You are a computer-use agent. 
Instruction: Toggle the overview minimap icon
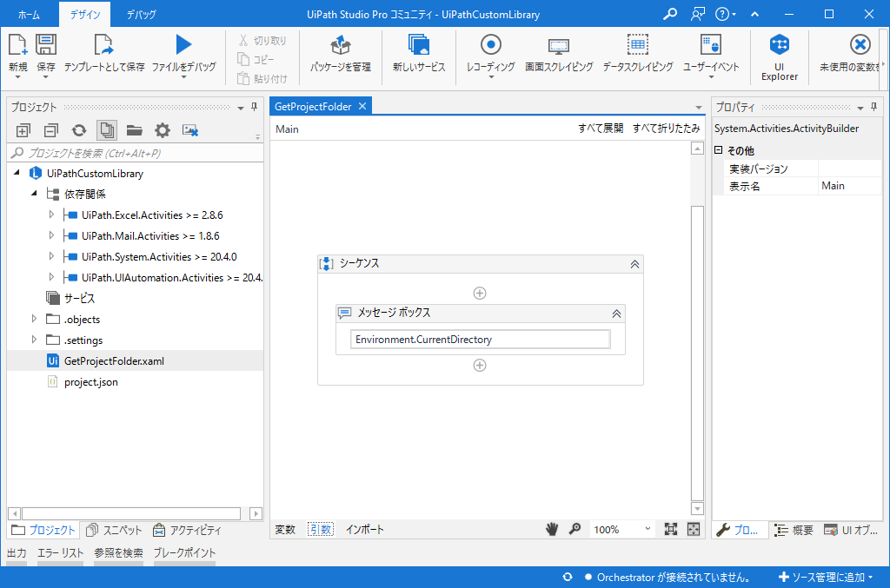click(694, 529)
